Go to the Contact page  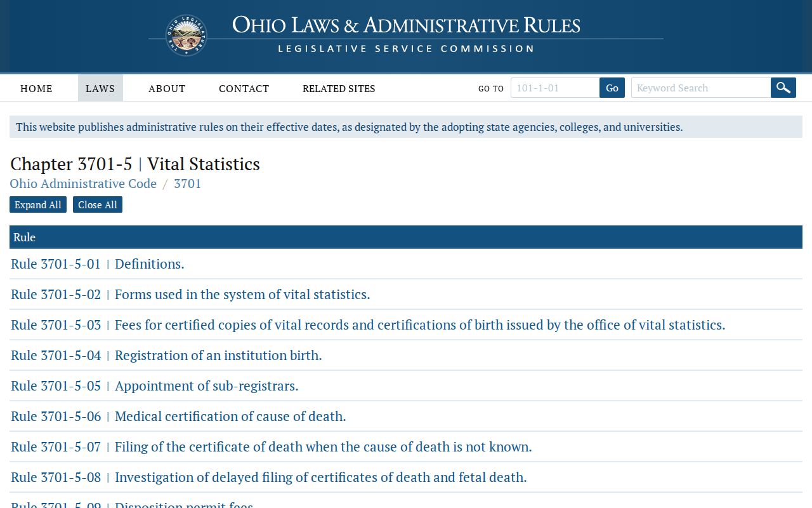(x=244, y=88)
